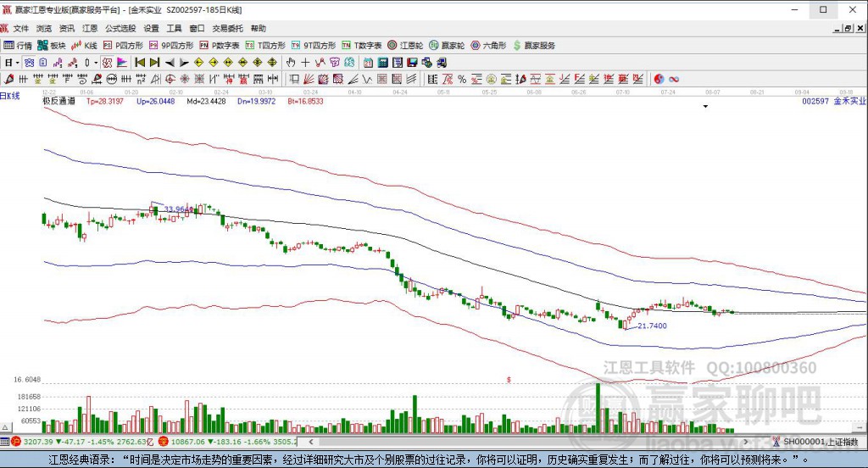This screenshot has height=468, width=868.
Task: Click the yin-yang icon
Action: tap(659, 79)
